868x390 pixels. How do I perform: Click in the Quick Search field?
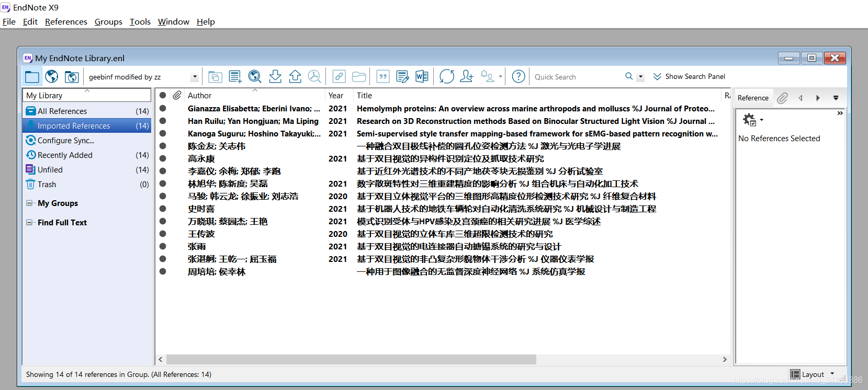click(x=577, y=77)
